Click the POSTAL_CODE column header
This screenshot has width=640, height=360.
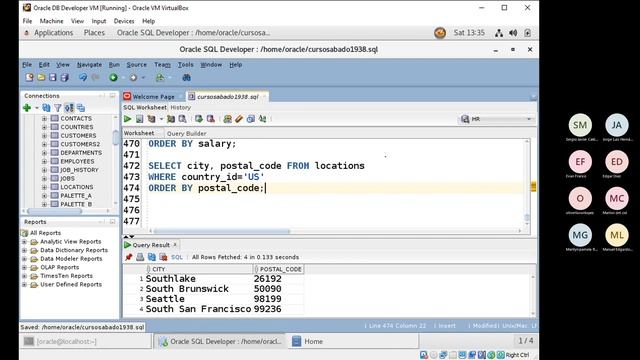tap(278, 269)
